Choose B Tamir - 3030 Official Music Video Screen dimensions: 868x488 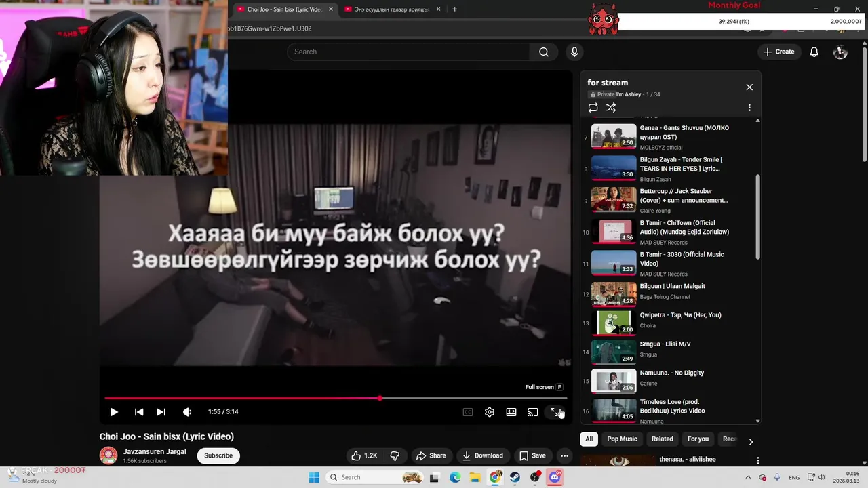point(669,264)
